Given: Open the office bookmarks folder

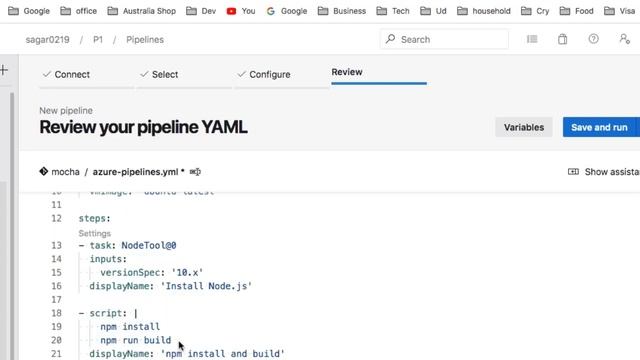Looking at the screenshot, I should point(79,11).
